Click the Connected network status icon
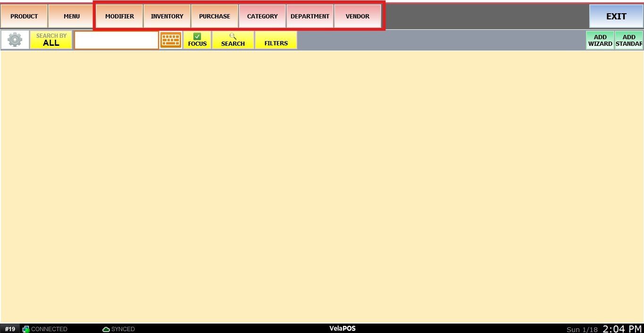This screenshot has width=644, height=333. (x=26, y=329)
